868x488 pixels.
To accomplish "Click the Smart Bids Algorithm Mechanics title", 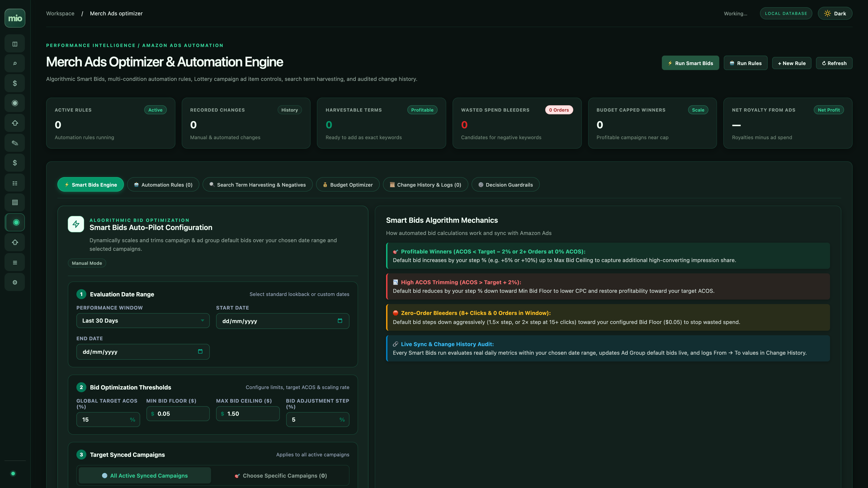I will pos(442,220).
